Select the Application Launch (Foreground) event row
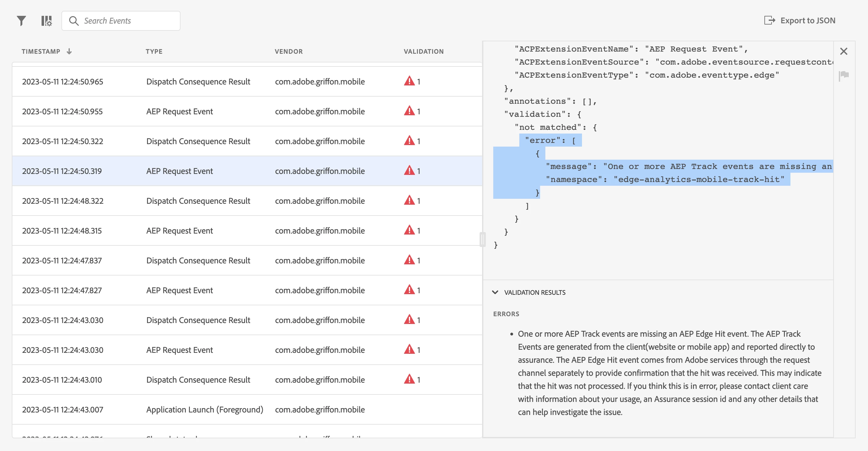 [x=204, y=409]
